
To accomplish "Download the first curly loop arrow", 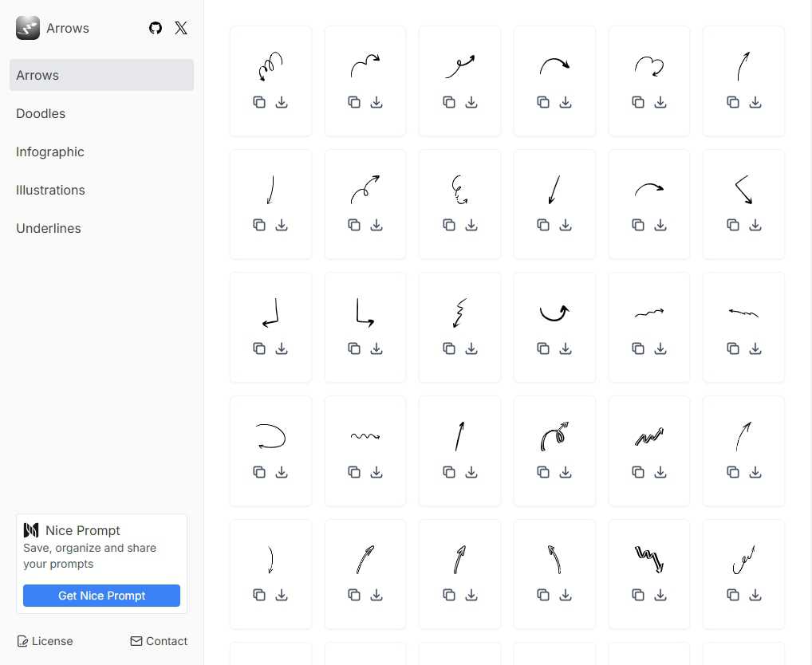I will [282, 102].
